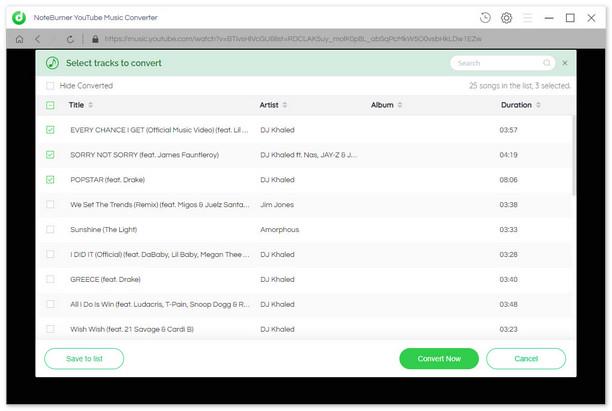612x411 pixels.
Task: Sort by Title column arrows
Action: point(91,105)
